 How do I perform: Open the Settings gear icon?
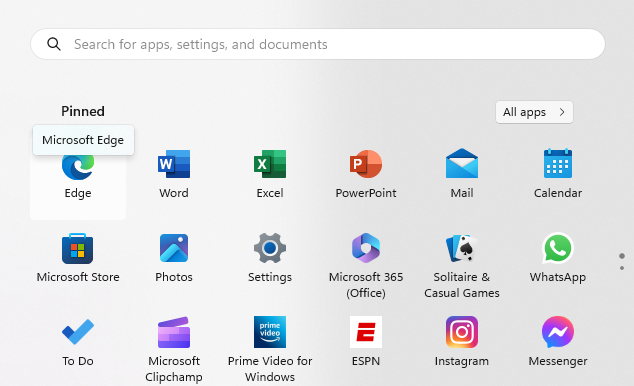point(270,248)
